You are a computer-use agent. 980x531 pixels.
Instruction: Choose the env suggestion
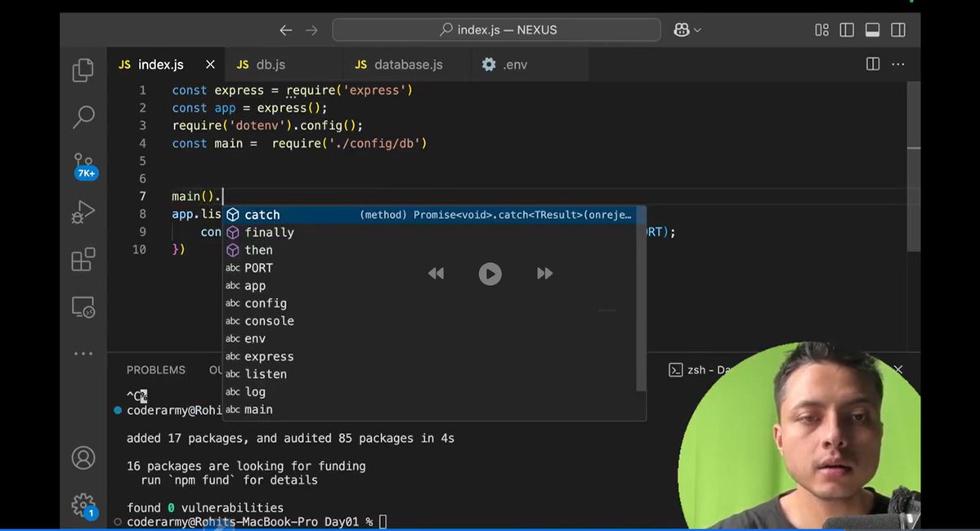pos(429,338)
